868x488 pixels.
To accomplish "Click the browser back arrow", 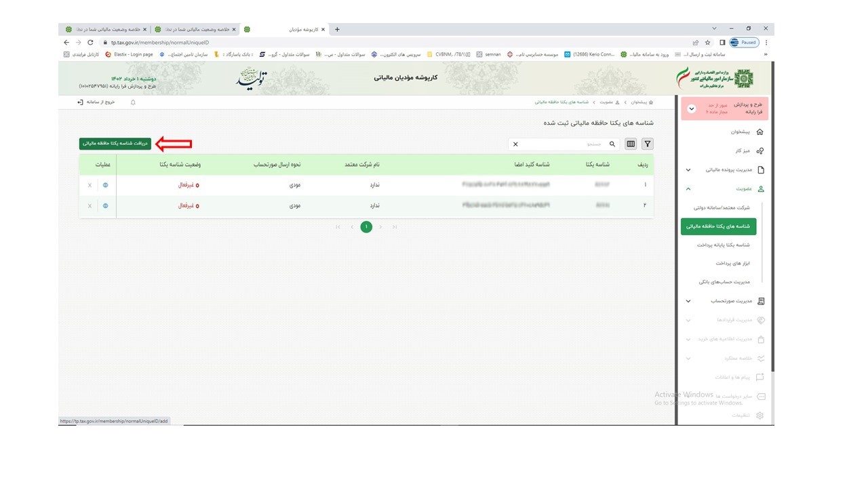I will tap(66, 42).
